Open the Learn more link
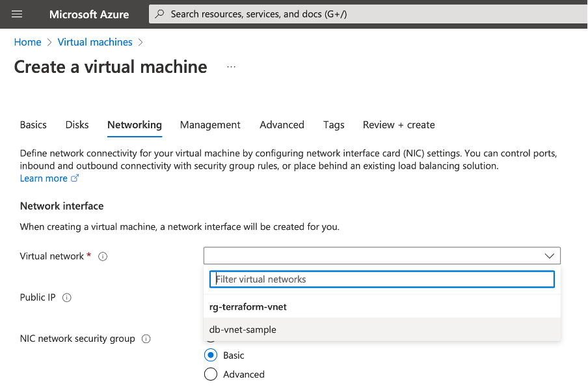 (x=44, y=178)
